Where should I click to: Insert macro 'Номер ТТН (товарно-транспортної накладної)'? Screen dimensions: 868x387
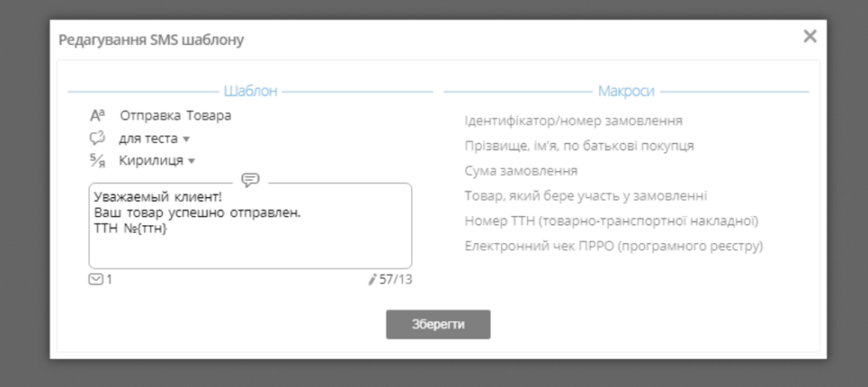click(x=611, y=221)
